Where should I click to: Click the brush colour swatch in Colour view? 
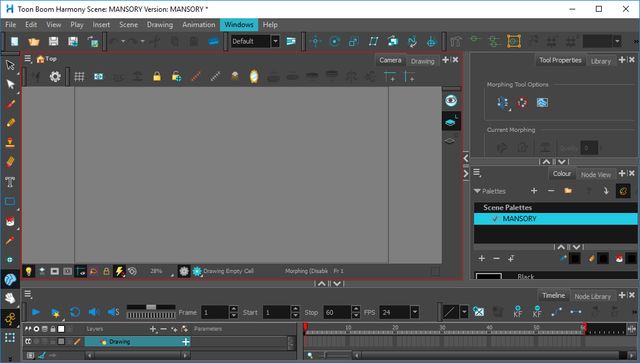(x=574, y=258)
